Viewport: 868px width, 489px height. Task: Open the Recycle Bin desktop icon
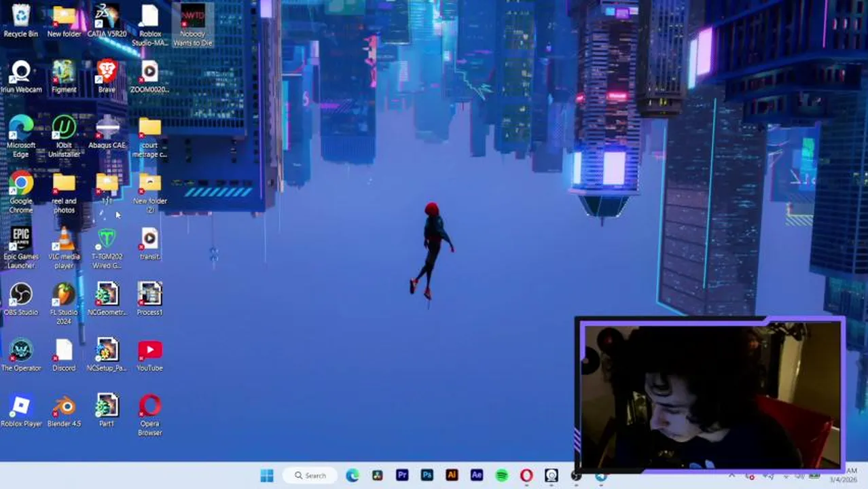click(x=21, y=21)
